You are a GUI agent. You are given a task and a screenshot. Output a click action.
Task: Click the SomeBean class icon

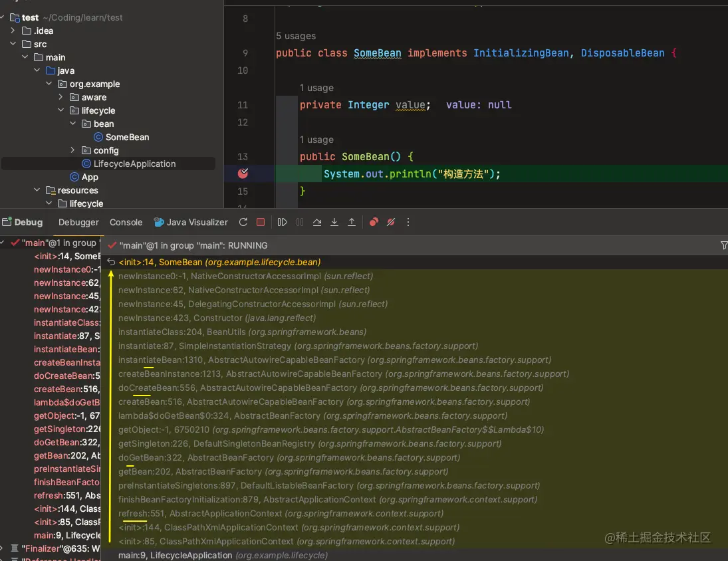click(x=98, y=137)
